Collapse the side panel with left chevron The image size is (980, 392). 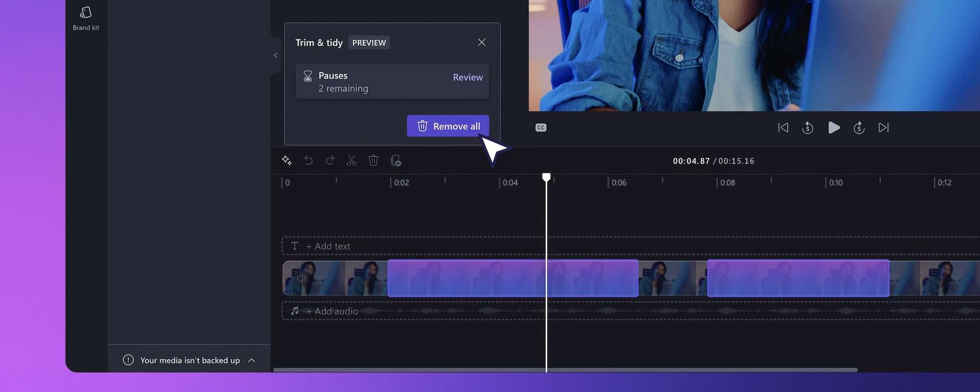[x=276, y=55]
